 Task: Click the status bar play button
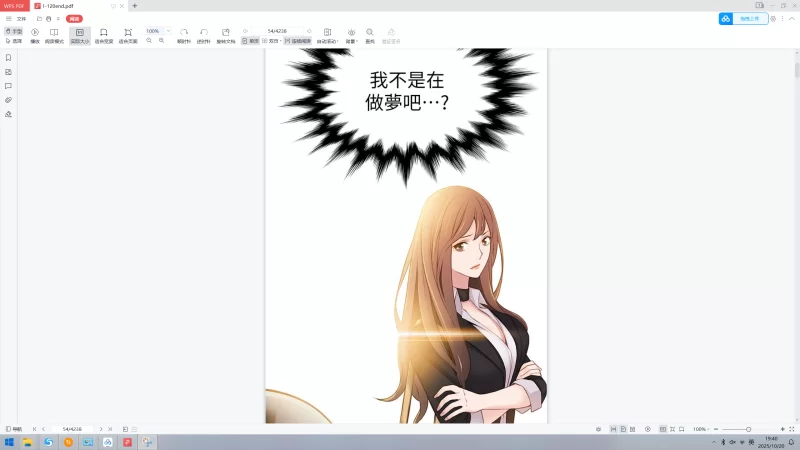(x=648, y=429)
